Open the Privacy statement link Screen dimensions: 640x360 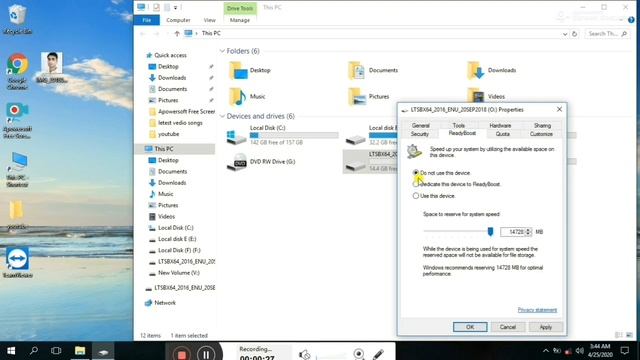[537, 310]
